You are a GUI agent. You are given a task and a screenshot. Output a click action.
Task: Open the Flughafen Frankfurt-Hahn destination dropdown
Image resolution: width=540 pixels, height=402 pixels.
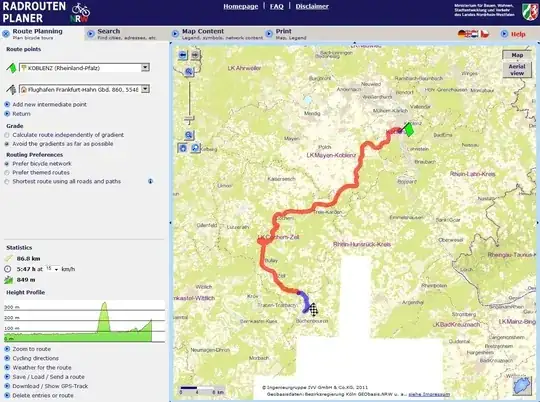[145, 89]
